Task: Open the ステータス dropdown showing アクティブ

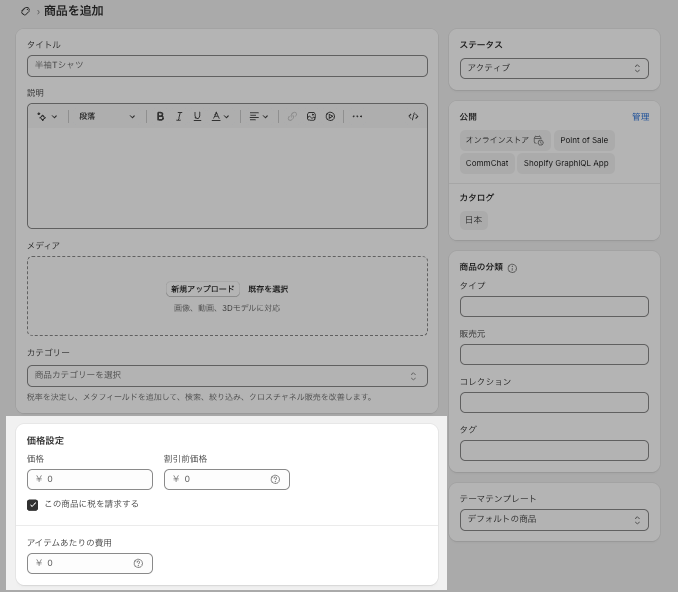Action: (x=553, y=68)
